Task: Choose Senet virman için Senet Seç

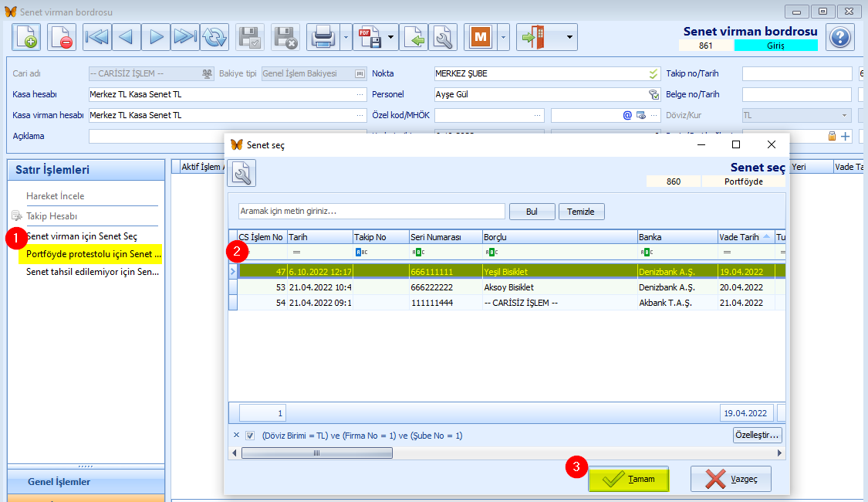Action: click(82, 236)
